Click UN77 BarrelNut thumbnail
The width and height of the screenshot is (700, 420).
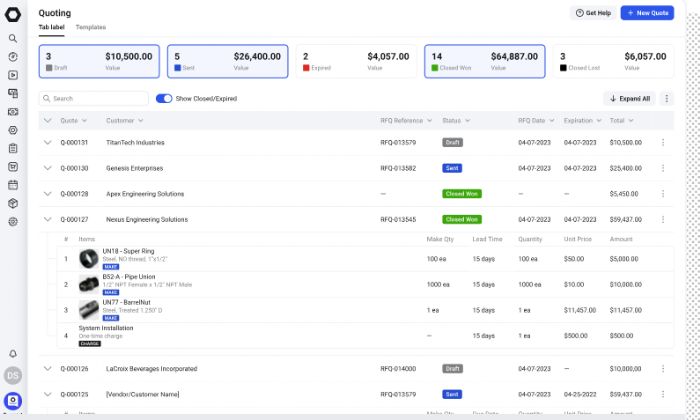pos(88,310)
